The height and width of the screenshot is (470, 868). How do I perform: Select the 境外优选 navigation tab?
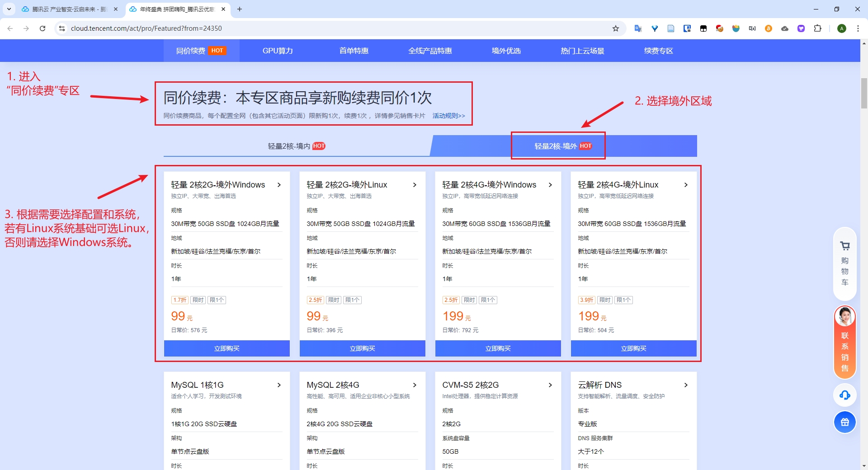[506, 51]
